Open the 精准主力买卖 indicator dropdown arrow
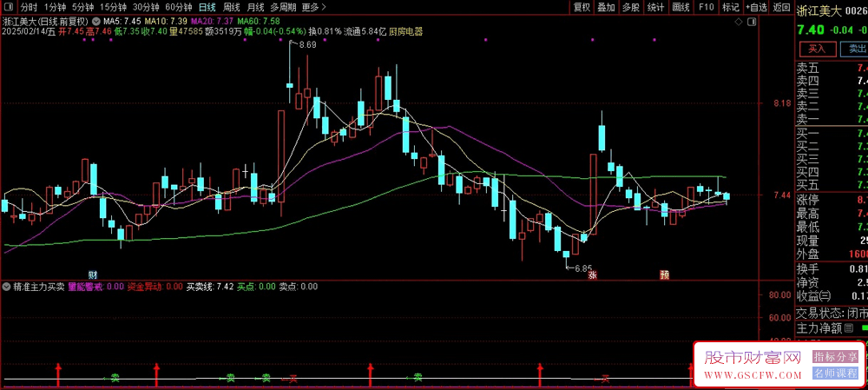868x390 pixels. [x=6, y=287]
